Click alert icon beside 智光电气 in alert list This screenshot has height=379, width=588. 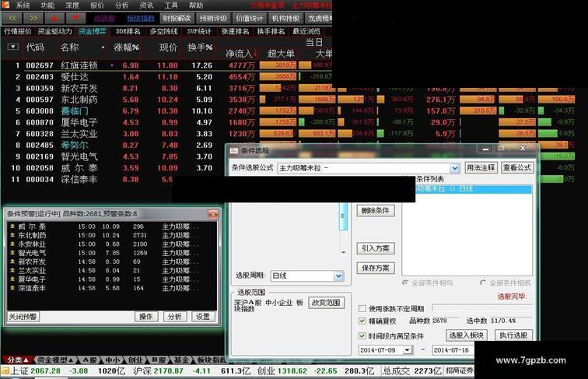click(x=12, y=253)
